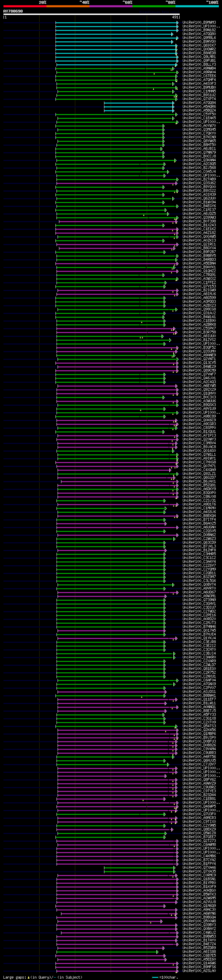Select the label UniRef100_C8NJ08
Viewport: 222px width, 980px height.
click(199, 497)
